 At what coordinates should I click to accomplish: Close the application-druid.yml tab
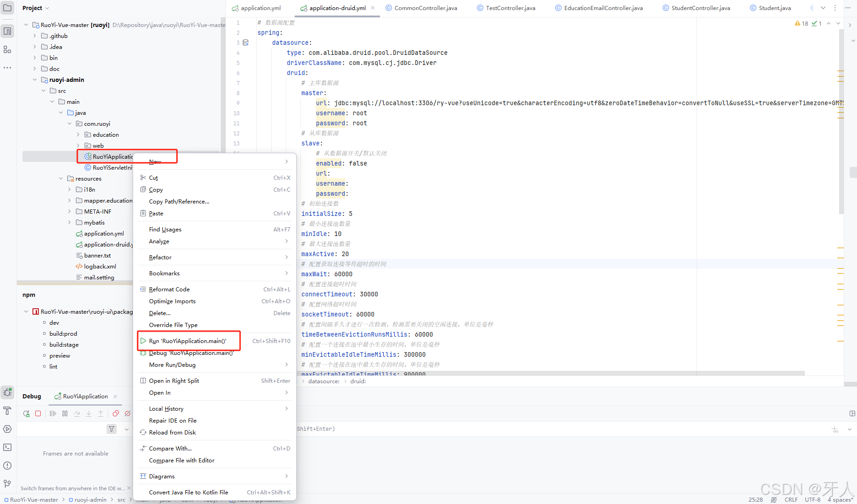click(373, 8)
